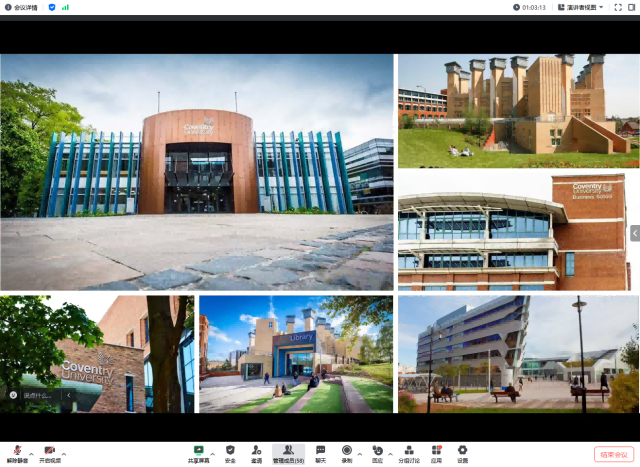Open the apps (应用) panel
The image size is (640, 467).
tap(436, 453)
